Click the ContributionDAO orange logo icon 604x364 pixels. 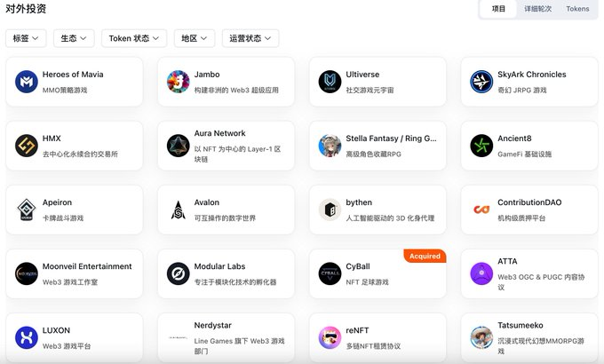pyautogui.click(x=481, y=210)
